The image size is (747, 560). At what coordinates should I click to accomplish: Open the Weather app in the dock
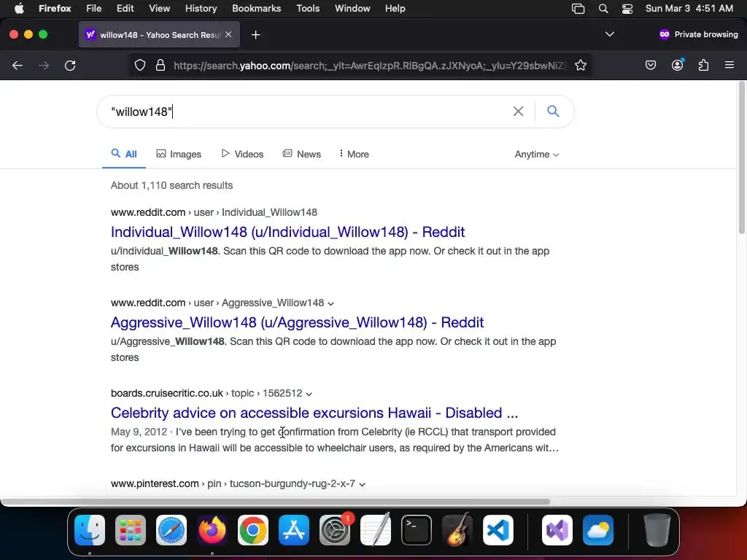[598, 530]
